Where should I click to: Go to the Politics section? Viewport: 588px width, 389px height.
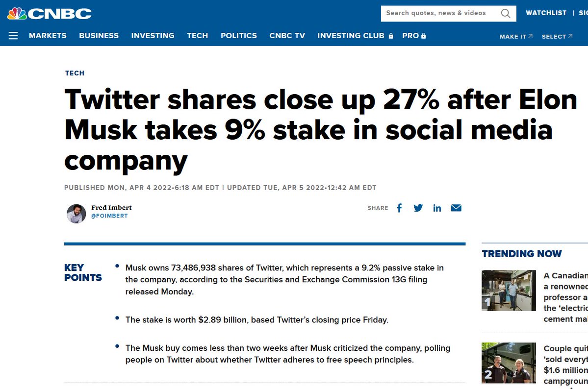pos(238,36)
